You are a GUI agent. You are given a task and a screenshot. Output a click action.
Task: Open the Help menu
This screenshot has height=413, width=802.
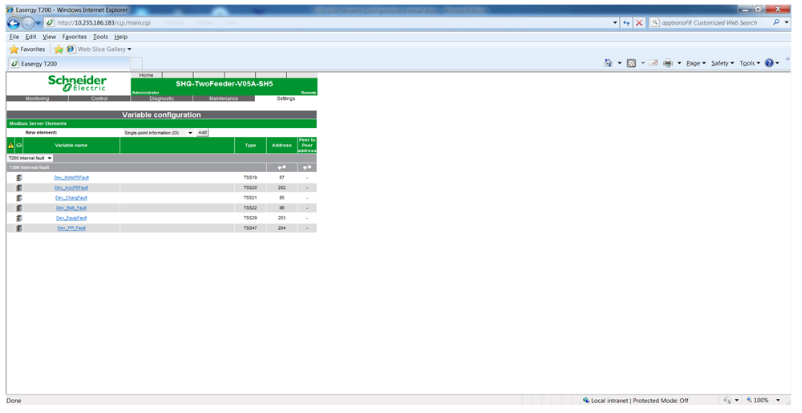121,37
